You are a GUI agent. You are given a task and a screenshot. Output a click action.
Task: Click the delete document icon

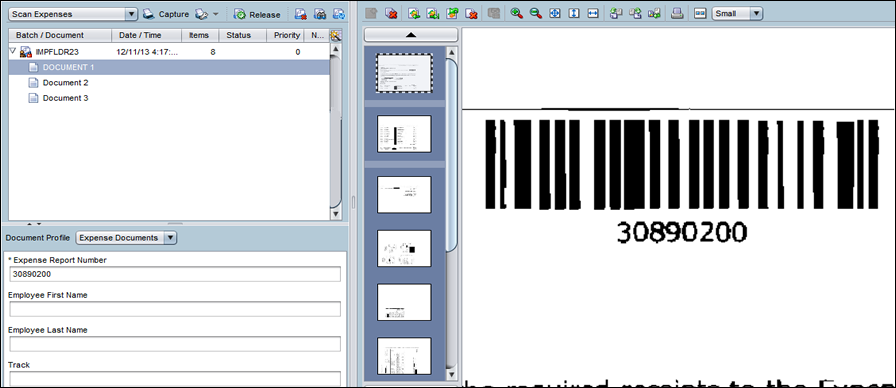[x=391, y=13]
